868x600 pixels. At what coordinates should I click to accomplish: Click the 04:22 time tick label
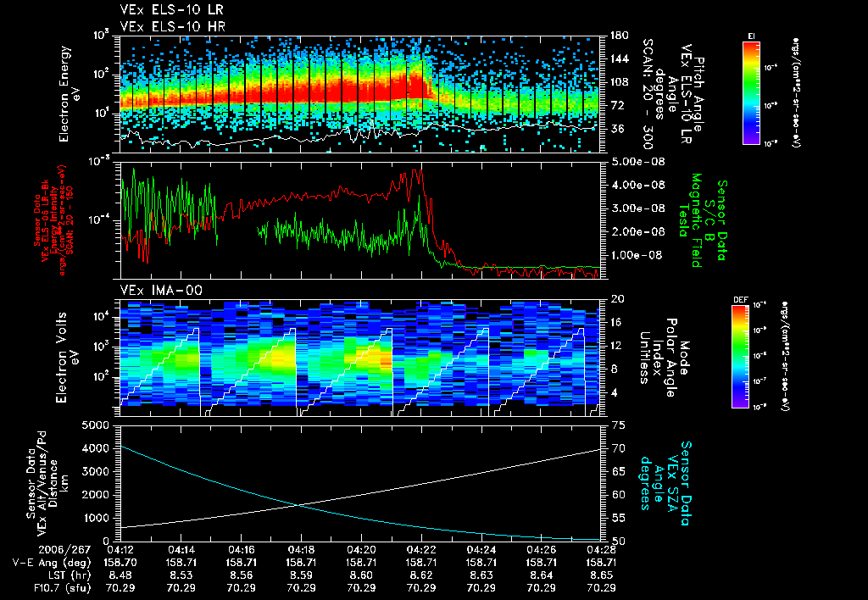[x=421, y=550]
